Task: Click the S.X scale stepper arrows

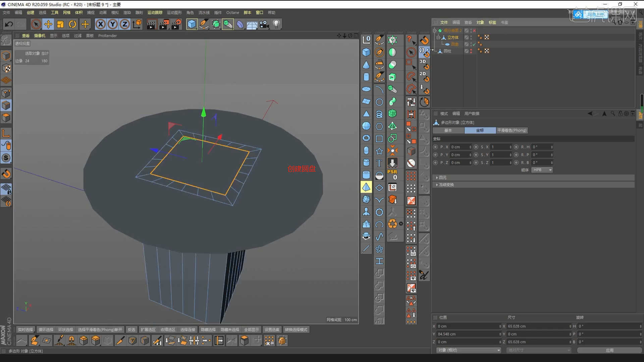Action: click(x=511, y=147)
